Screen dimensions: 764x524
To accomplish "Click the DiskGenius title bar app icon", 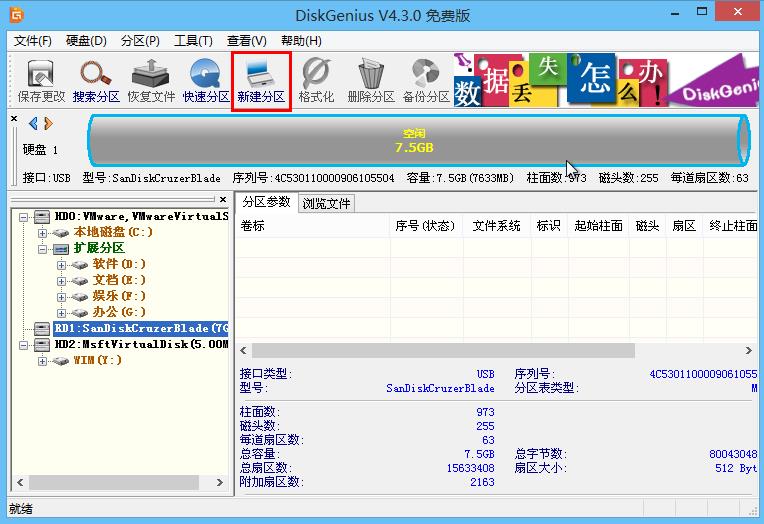I will pyautogui.click(x=16, y=15).
